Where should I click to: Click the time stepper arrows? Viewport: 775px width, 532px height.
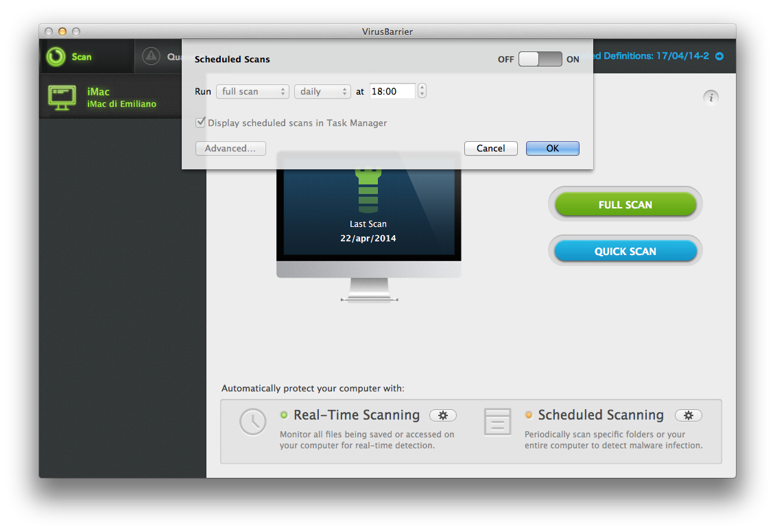[422, 91]
